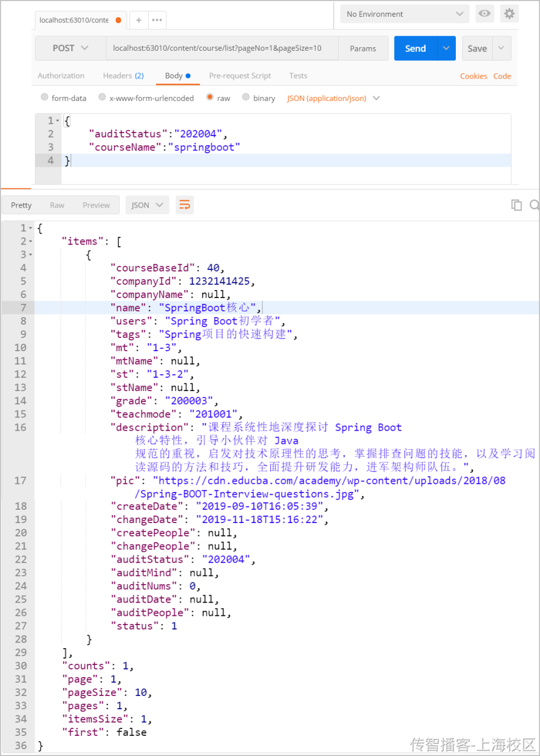Click the "status": 1 line
Screen dimensions: 540x756
pos(144,626)
